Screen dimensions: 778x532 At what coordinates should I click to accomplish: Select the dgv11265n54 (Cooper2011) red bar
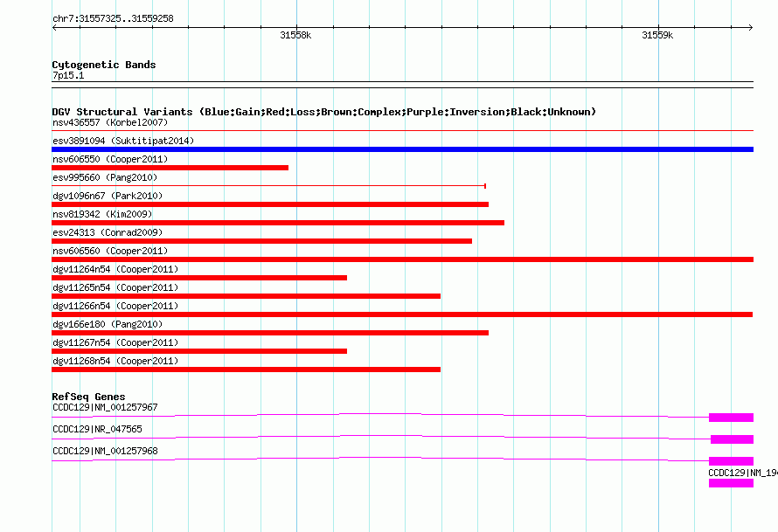(x=247, y=296)
